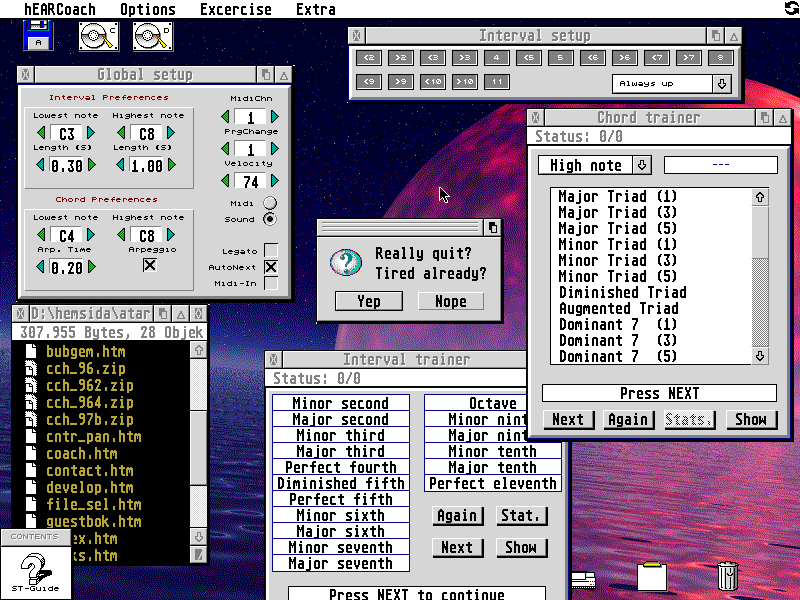This screenshot has width=800, height=600.
Task: Open floppy drive A icon
Action: click(38, 36)
